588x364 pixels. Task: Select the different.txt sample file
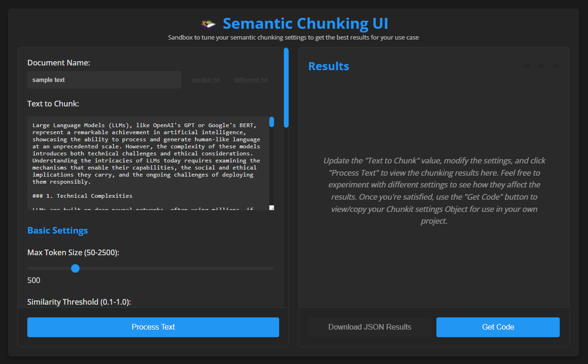coord(251,80)
